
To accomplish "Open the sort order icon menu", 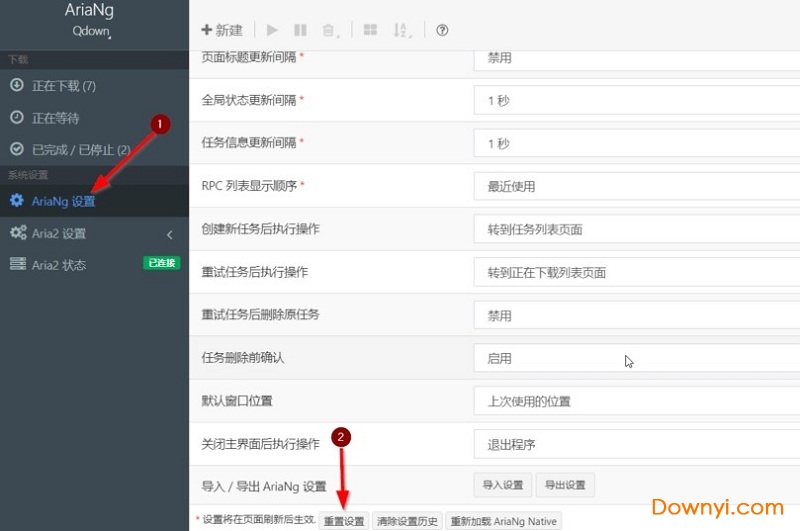I will click(x=402, y=30).
